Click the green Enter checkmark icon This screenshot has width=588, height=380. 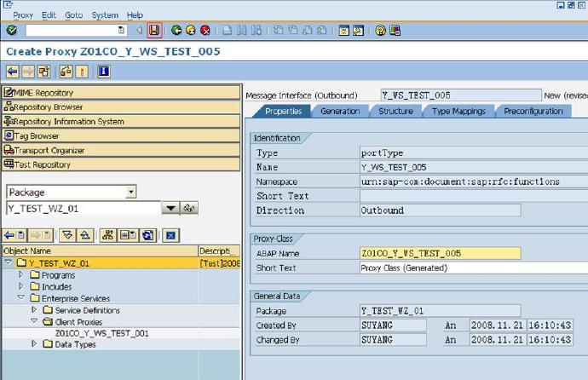(x=12, y=30)
